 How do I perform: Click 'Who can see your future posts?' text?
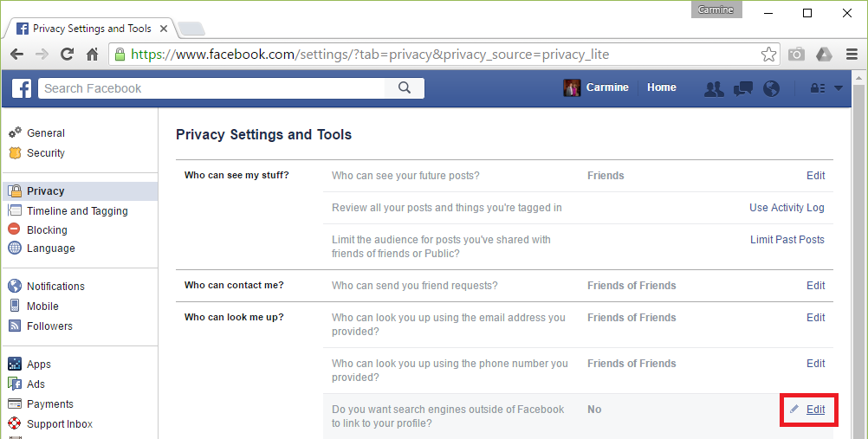[405, 176]
